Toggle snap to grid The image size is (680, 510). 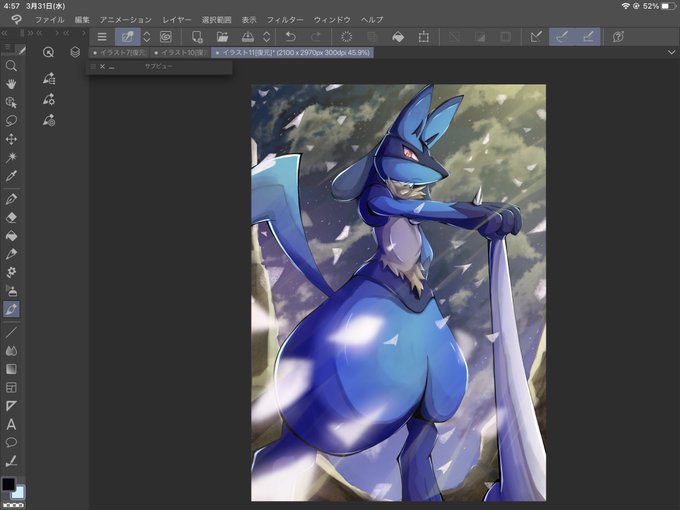tap(588, 37)
